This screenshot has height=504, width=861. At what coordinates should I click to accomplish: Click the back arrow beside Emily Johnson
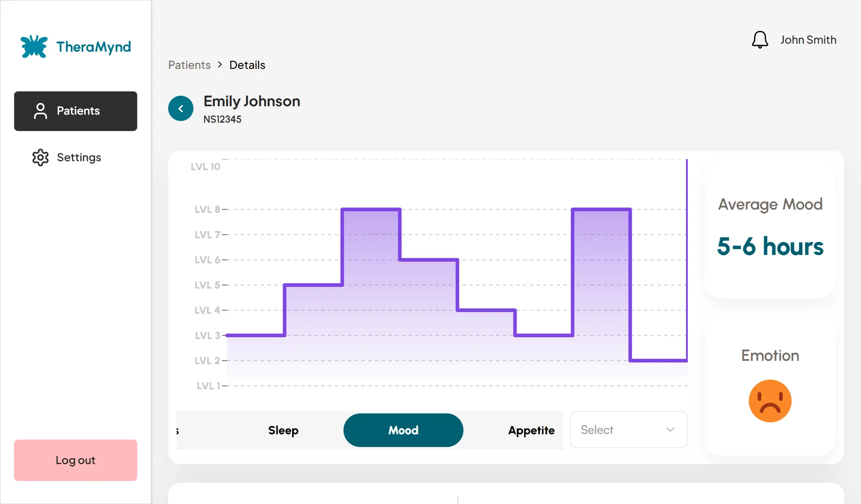click(181, 109)
